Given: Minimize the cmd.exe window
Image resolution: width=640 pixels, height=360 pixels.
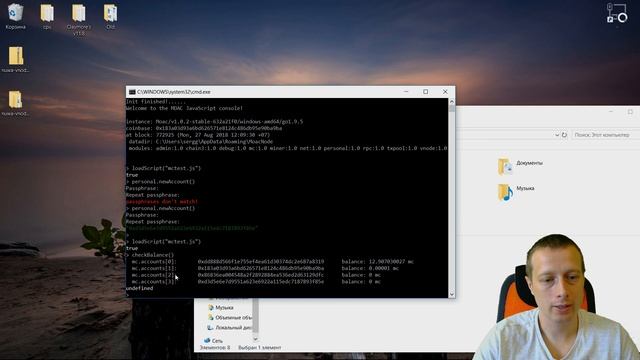Looking at the screenshot, I should [406, 92].
